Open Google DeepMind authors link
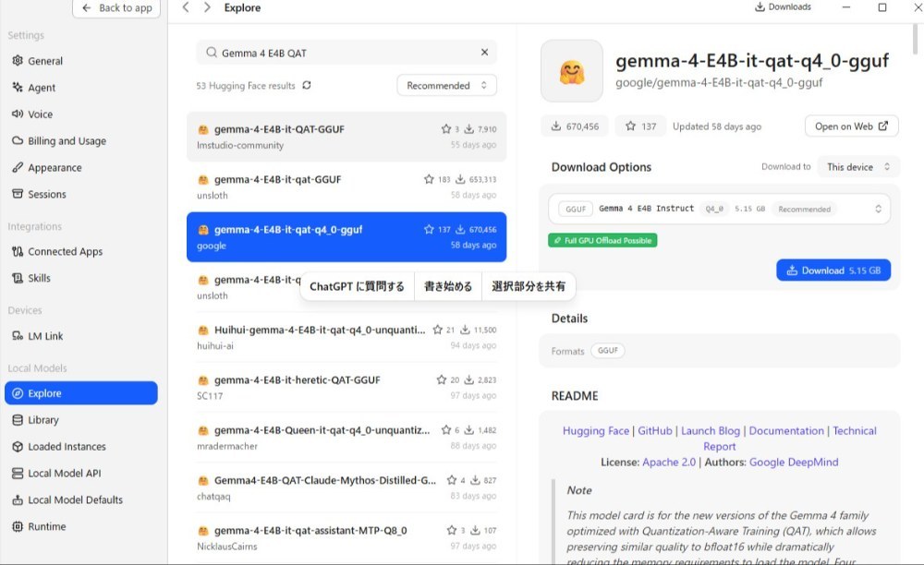 793,462
